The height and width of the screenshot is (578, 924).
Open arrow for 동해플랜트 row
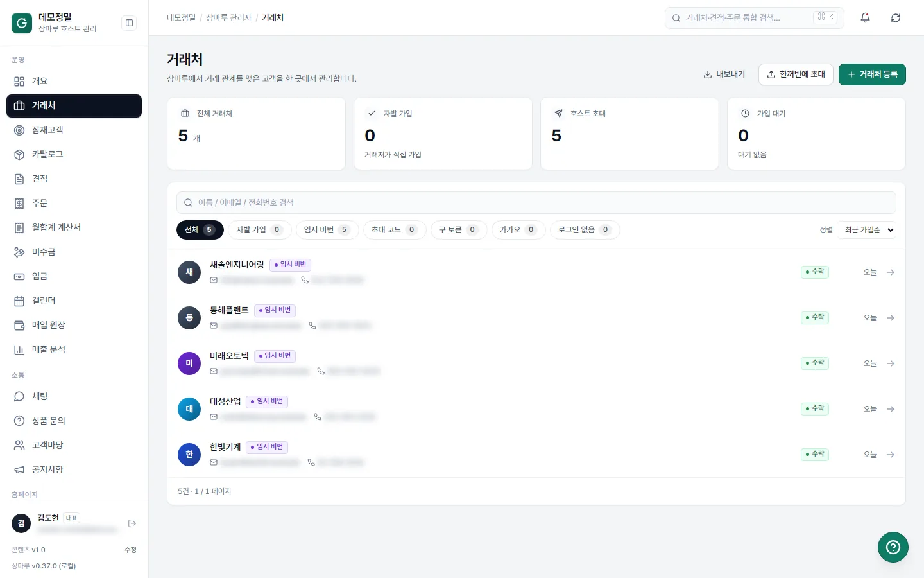pyautogui.click(x=891, y=318)
